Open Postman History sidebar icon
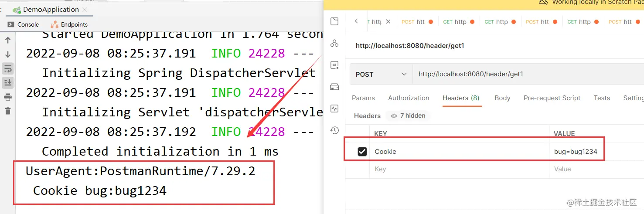The image size is (644, 214). [334, 130]
